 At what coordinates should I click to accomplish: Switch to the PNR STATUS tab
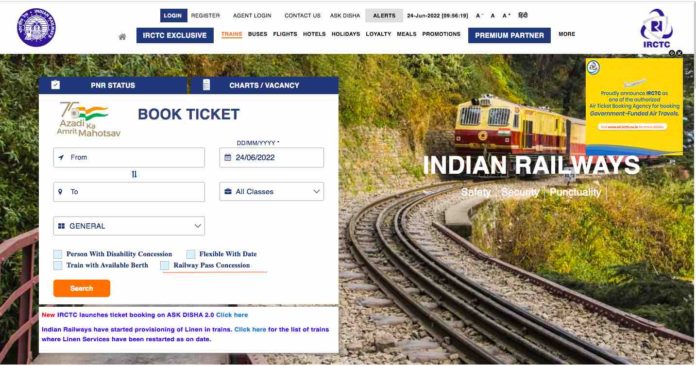pyautogui.click(x=113, y=85)
